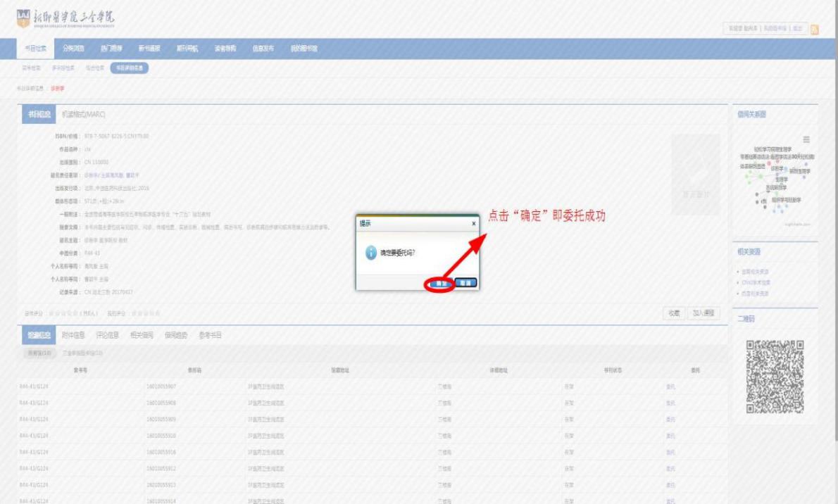The image size is (838, 504).
Task: Close the 提示 dialog with X
Action: 473,223
